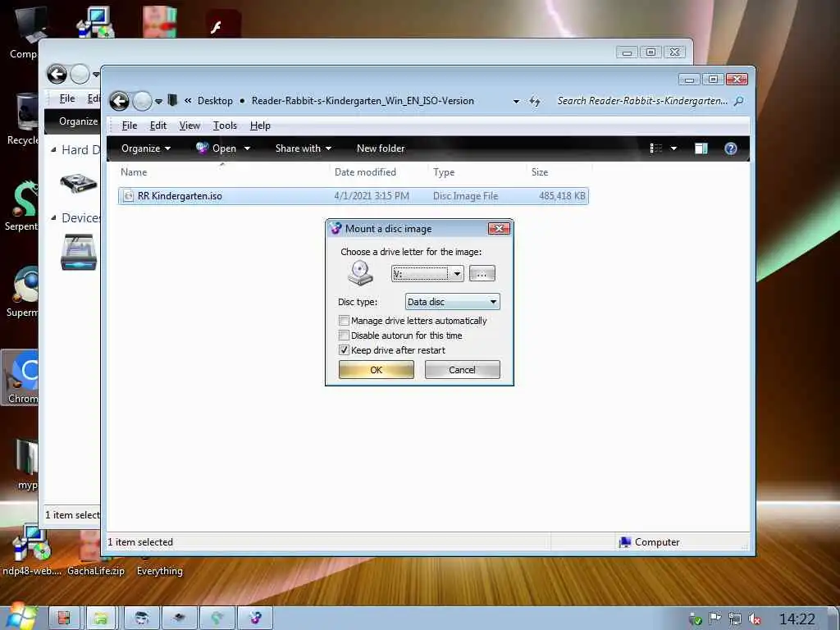840x630 pixels.
Task: Click the Open toolbar button
Action: (217, 148)
